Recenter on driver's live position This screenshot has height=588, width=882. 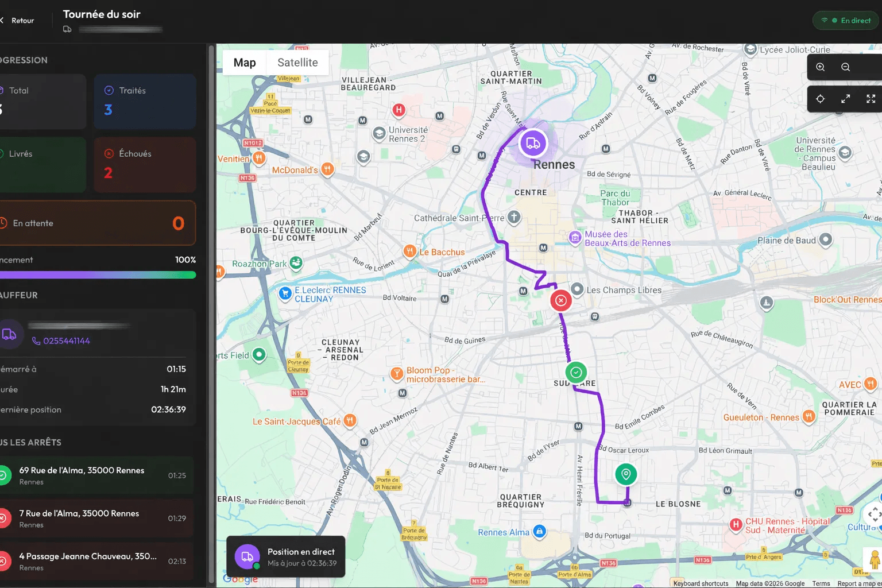[x=820, y=99]
